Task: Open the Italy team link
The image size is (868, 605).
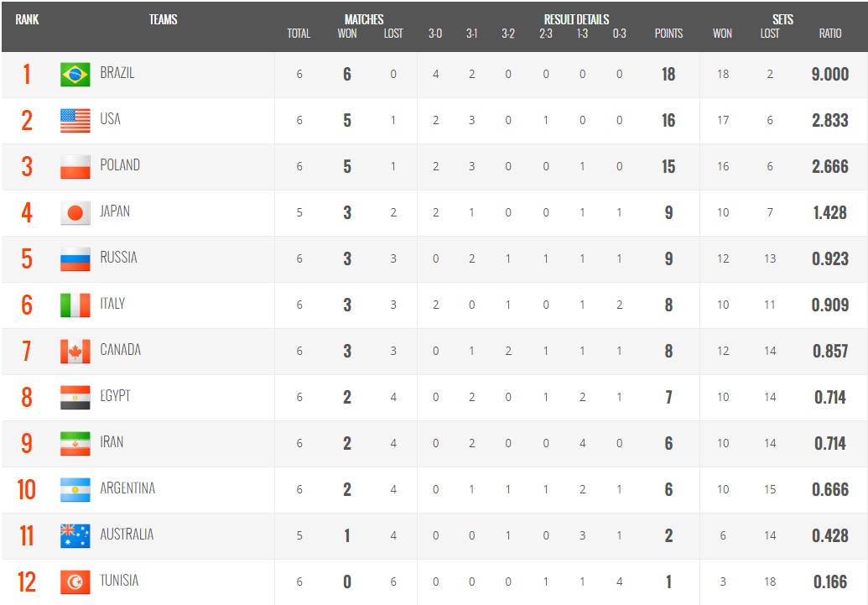Action: [112, 304]
